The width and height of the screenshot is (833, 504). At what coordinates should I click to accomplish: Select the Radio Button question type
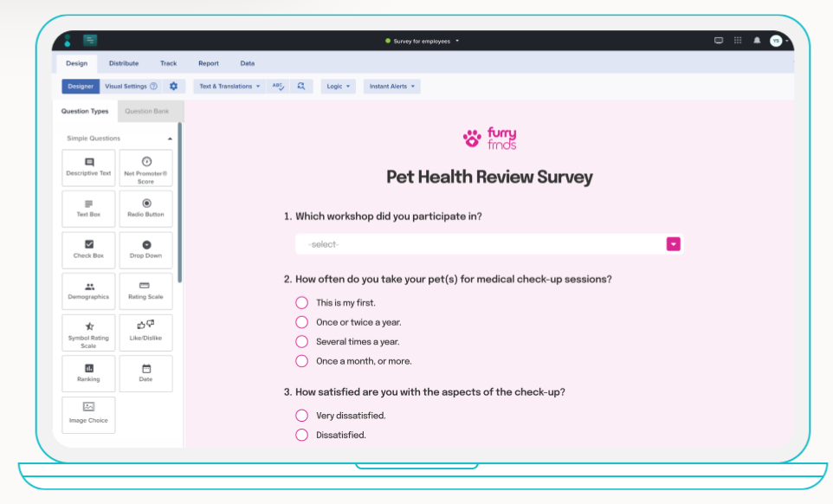(145, 209)
